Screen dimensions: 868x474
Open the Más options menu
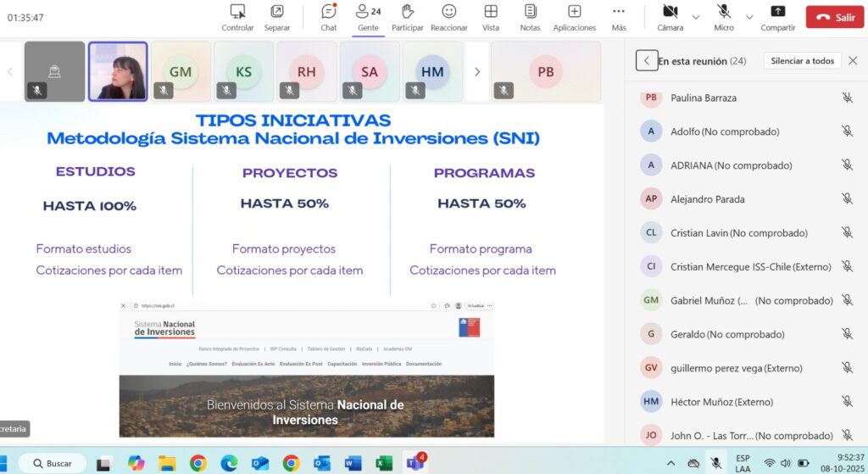point(619,12)
